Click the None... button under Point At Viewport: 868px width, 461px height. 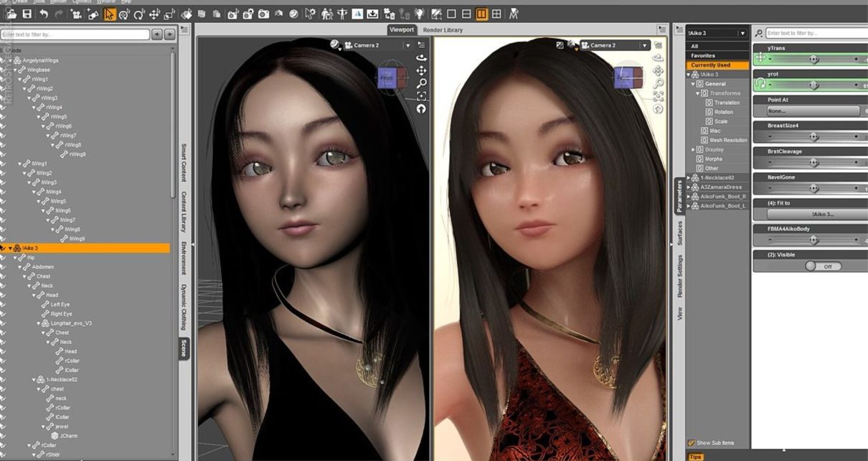pos(813,111)
